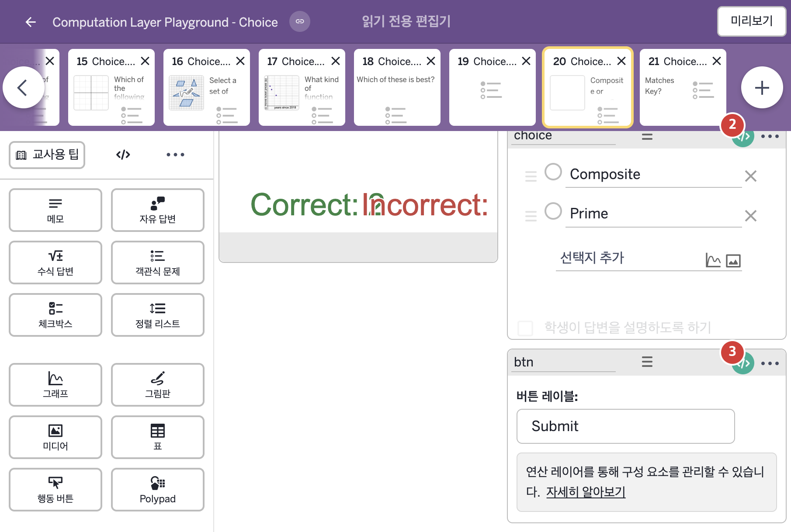Go back with the header arrow icon
Screen dimensions: 791x532
[31, 22]
